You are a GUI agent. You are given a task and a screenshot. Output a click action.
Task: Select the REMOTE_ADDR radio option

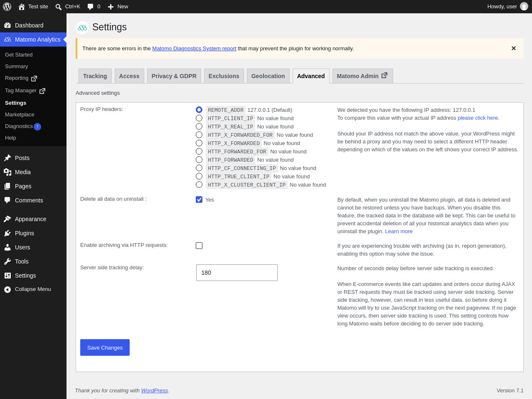click(x=199, y=110)
